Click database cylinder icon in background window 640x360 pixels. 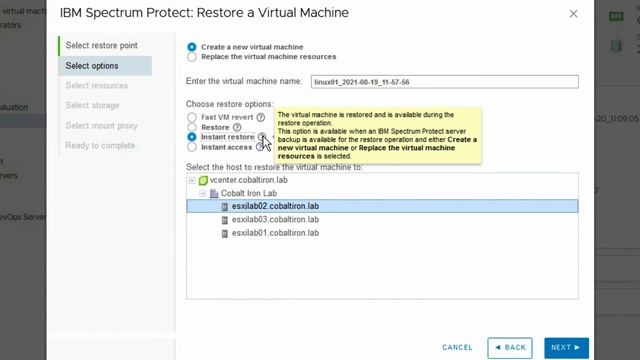[x=616, y=46]
